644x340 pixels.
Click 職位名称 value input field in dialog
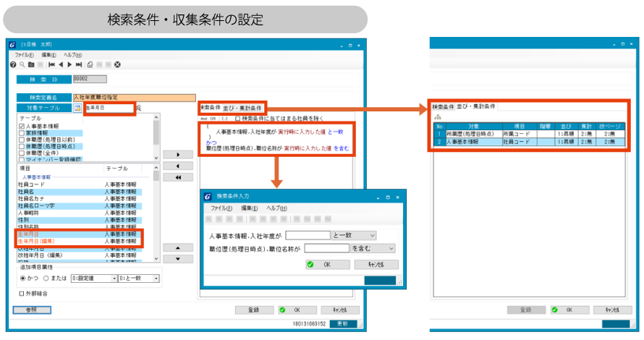[x=327, y=248]
